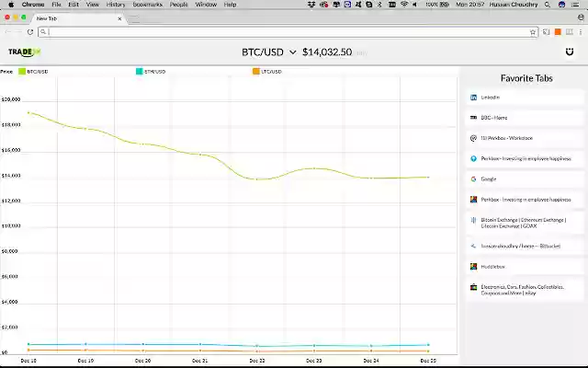Viewport: 588px width, 368px height.
Task: Toggle LTC/USD series in chart legend
Action: (x=267, y=72)
